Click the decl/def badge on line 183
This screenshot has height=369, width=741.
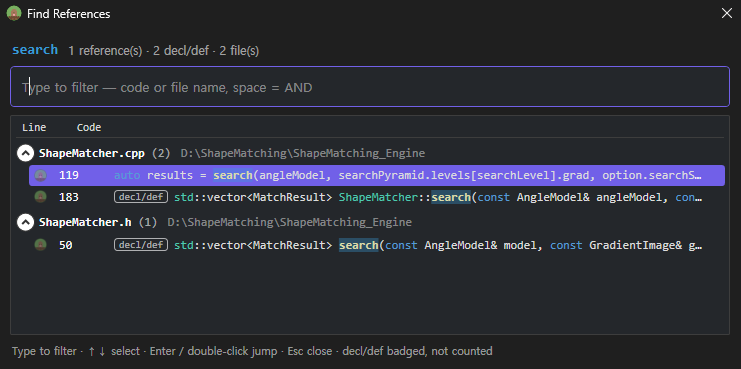pos(141,197)
